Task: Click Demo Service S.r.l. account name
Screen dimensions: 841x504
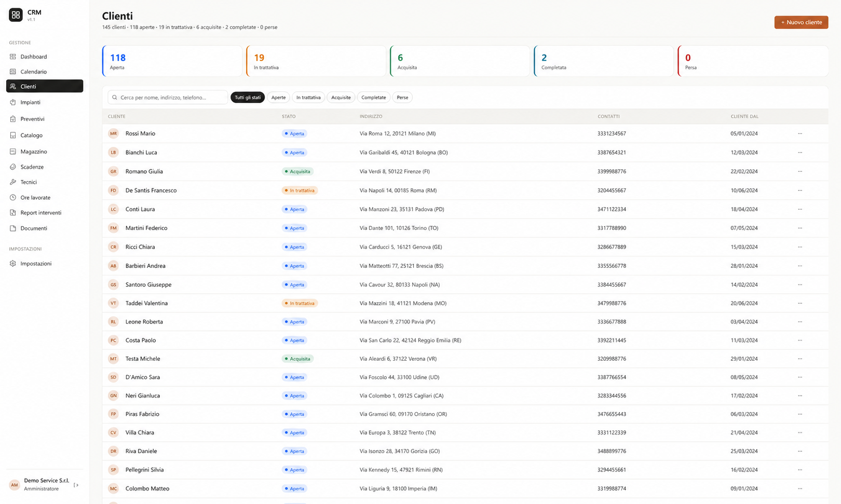Action: [x=47, y=481]
